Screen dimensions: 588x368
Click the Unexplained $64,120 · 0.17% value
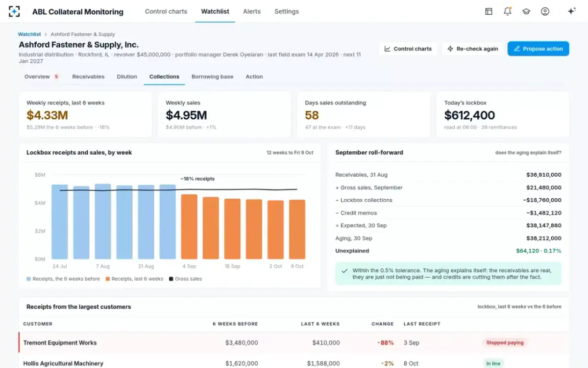tap(539, 251)
